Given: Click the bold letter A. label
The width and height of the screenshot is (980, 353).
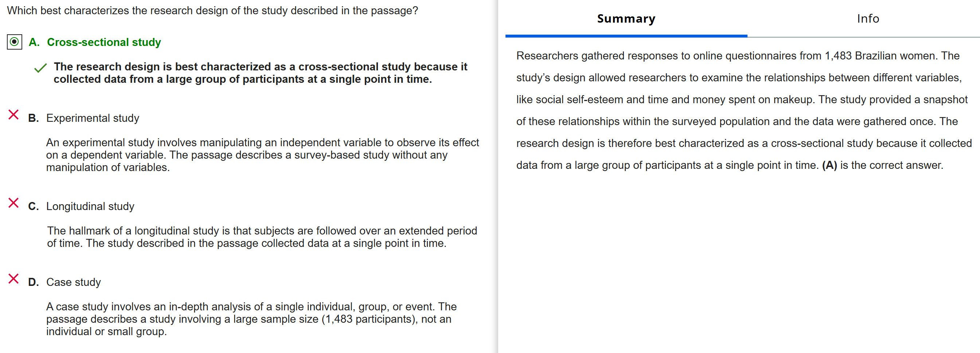Looking at the screenshot, I should (x=34, y=42).
